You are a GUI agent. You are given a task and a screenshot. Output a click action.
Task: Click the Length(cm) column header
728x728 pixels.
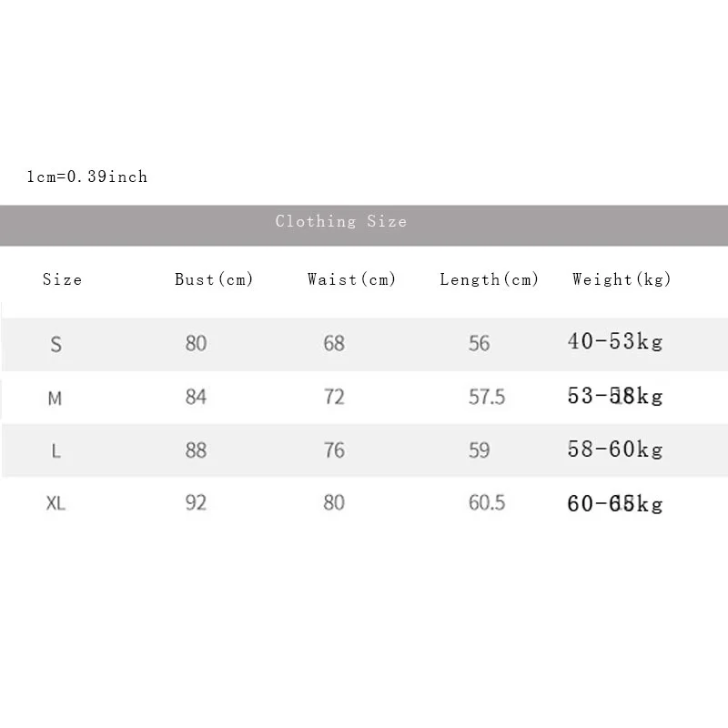489,279
